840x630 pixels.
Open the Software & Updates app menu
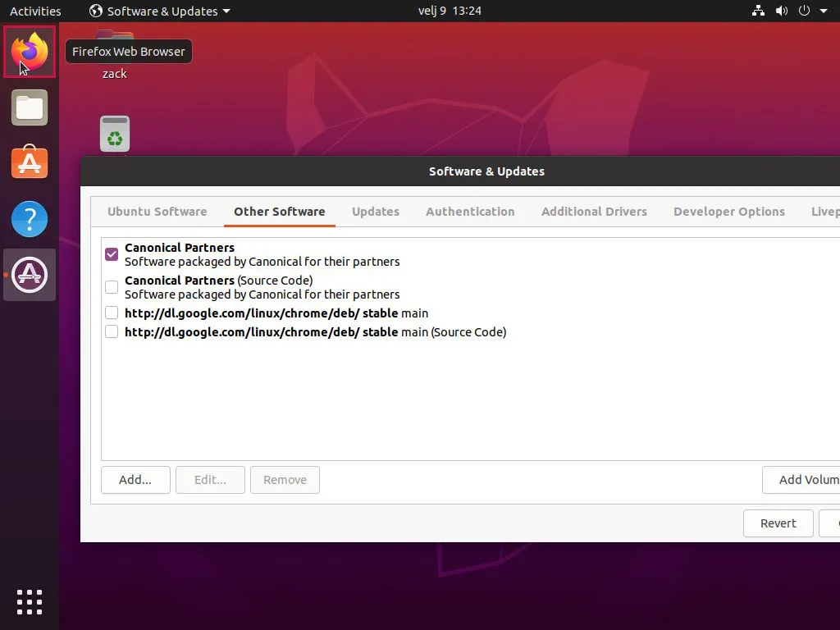click(x=160, y=11)
